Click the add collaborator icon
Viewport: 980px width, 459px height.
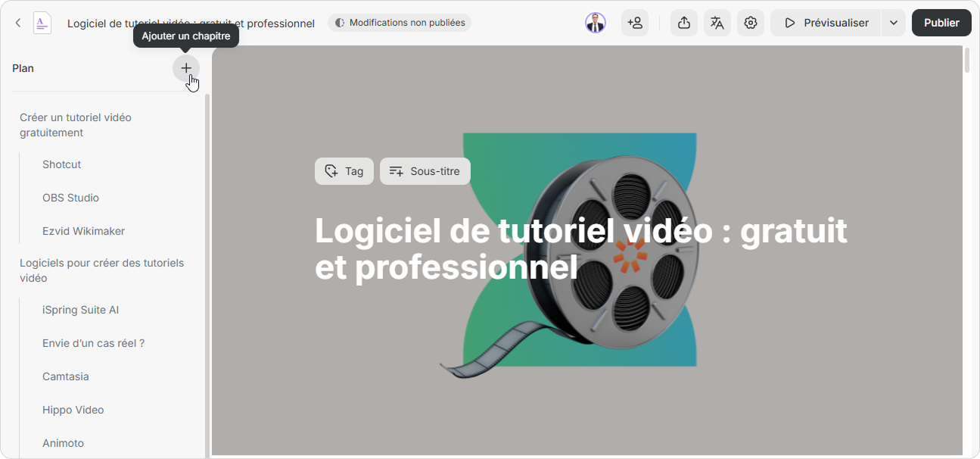coord(635,23)
